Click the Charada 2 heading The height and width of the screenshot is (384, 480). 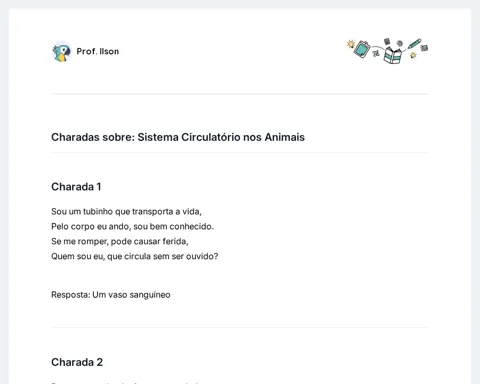pyautogui.click(x=77, y=362)
